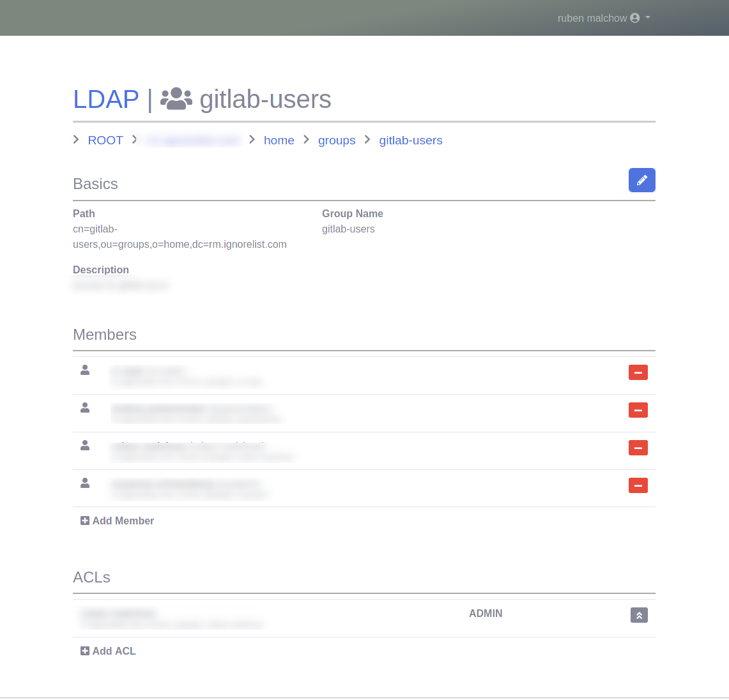Click the fourth member's person icon
The image size is (729, 700).
coord(84,483)
